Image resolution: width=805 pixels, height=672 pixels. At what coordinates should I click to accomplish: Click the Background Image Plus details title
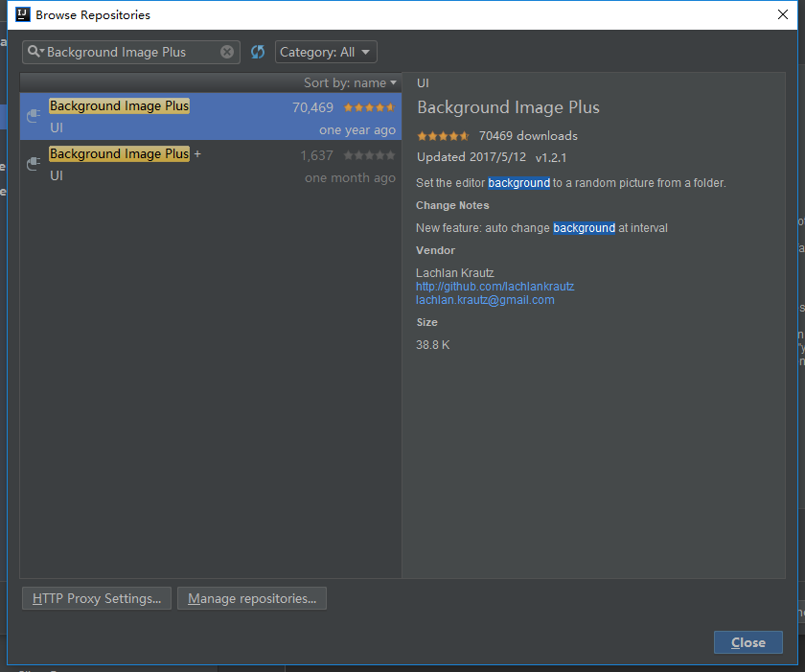tap(508, 107)
